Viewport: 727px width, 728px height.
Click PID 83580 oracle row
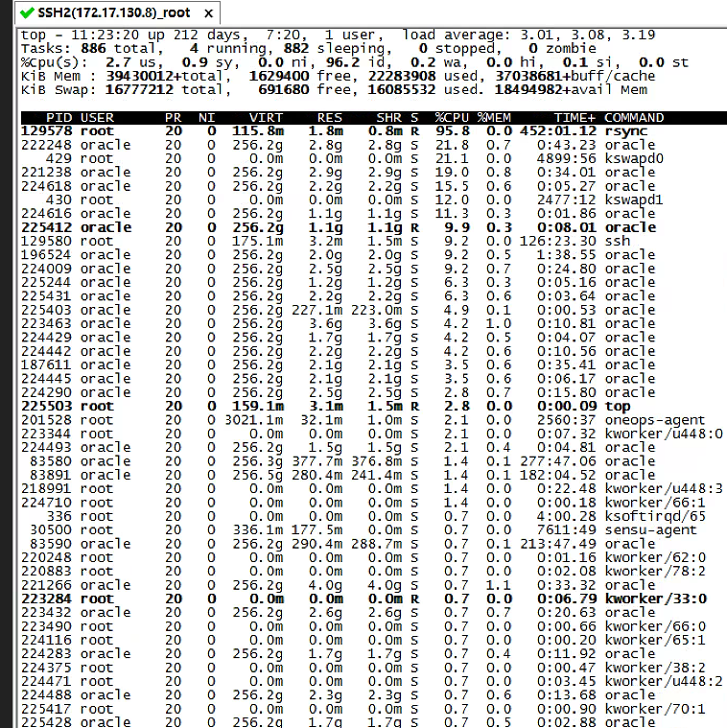[51, 461]
